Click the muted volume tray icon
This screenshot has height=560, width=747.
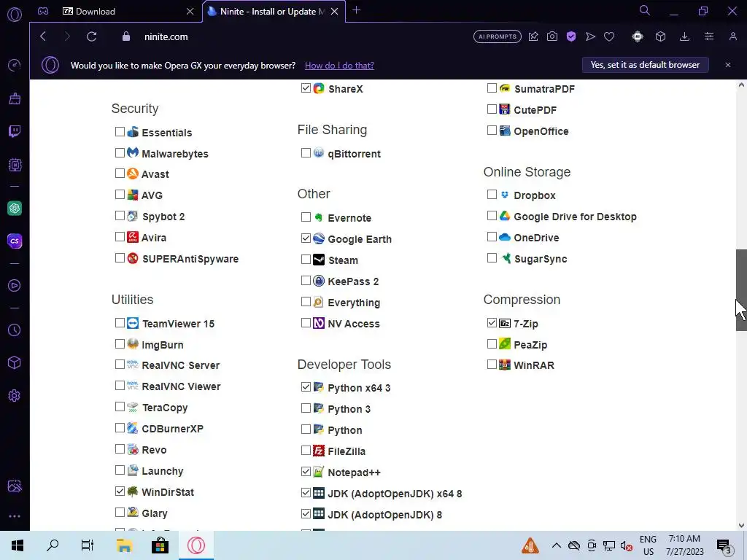(x=627, y=545)
